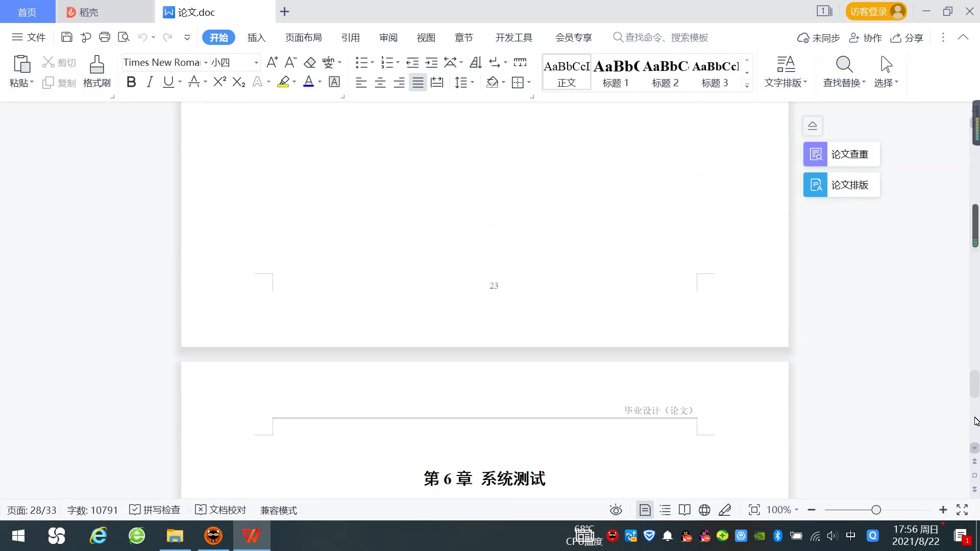Open WPS app in Windows taskbar

point(251,536)
